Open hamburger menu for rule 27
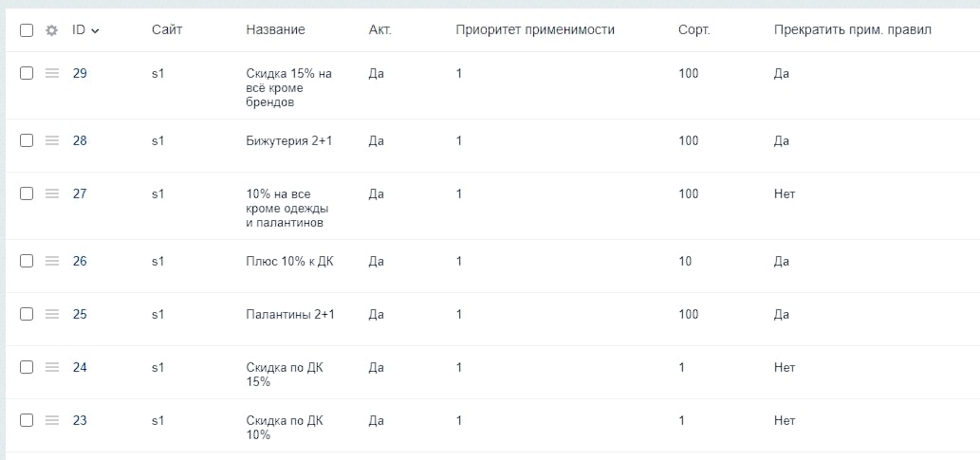 click(x=52, y=193)
